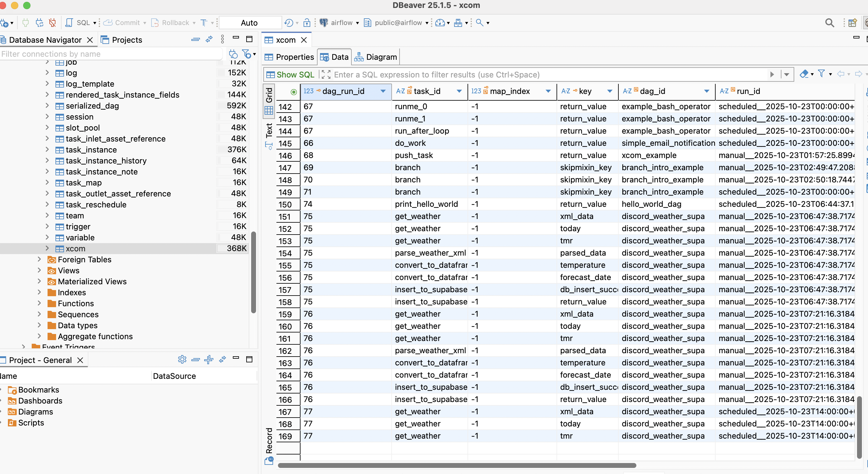Viewport: 868px width, 474px height.
Task: Open the custom filter funnel icon
Action: (821, 74)
